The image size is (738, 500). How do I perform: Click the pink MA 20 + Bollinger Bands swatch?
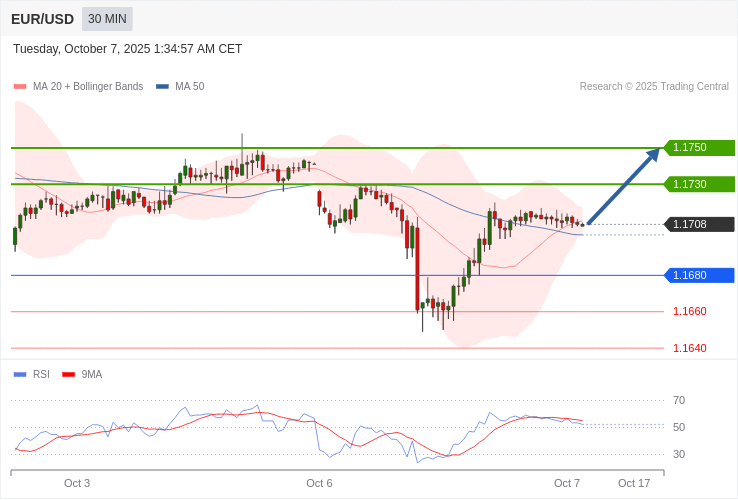pos(20,87)
